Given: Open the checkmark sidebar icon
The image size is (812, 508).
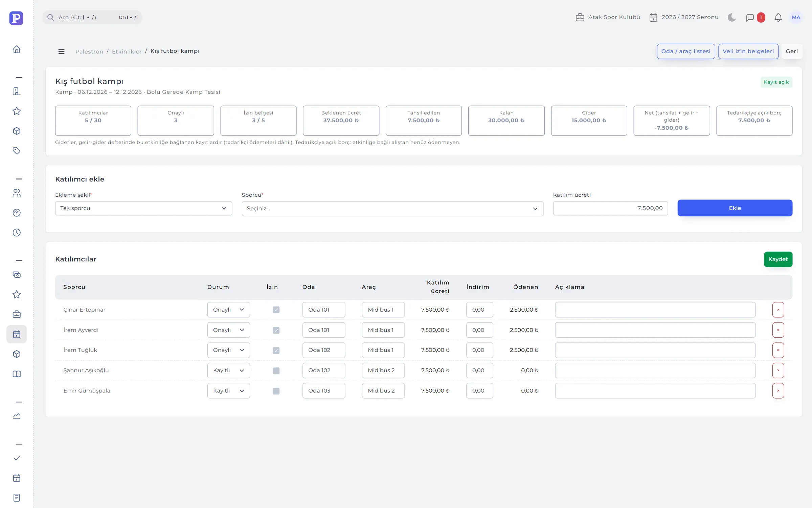Looking at the screenshot, I should click(x=17, y=458).
